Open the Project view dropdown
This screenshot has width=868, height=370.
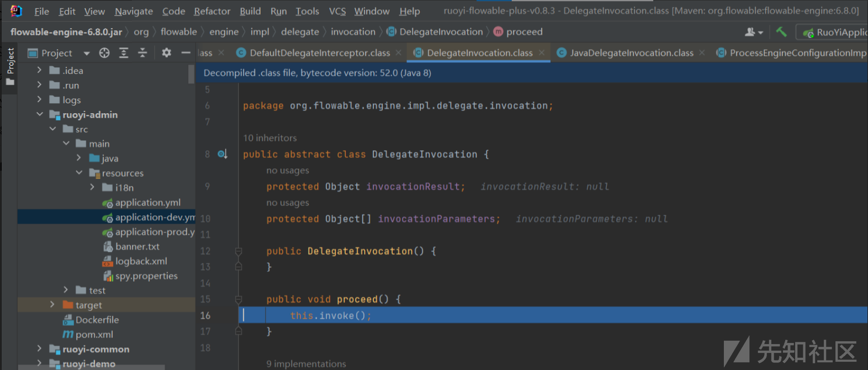pyautogui.click(x=87, y=54)
